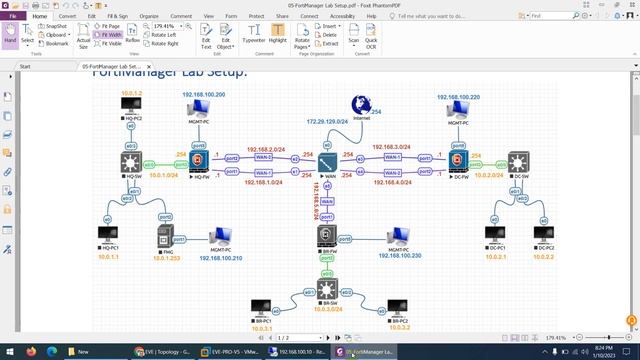The height and width of the screenshot is (360, 640).
Task: Close the 05-FortiManager Lab Setup tab
Action: pyautogui.click(x=149, y=66)
